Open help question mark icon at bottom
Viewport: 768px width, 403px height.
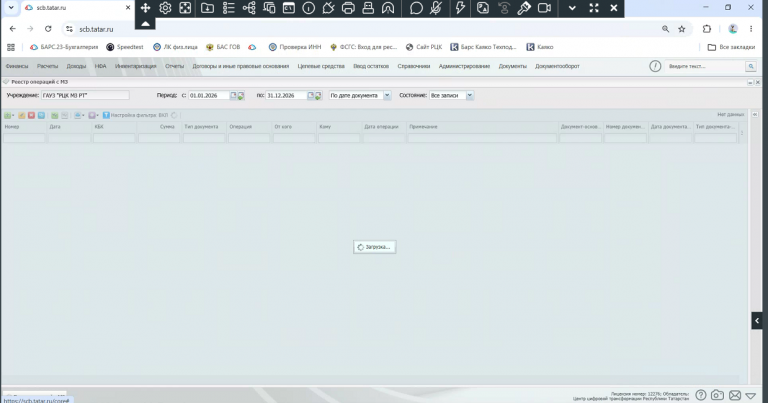point(701,395)
